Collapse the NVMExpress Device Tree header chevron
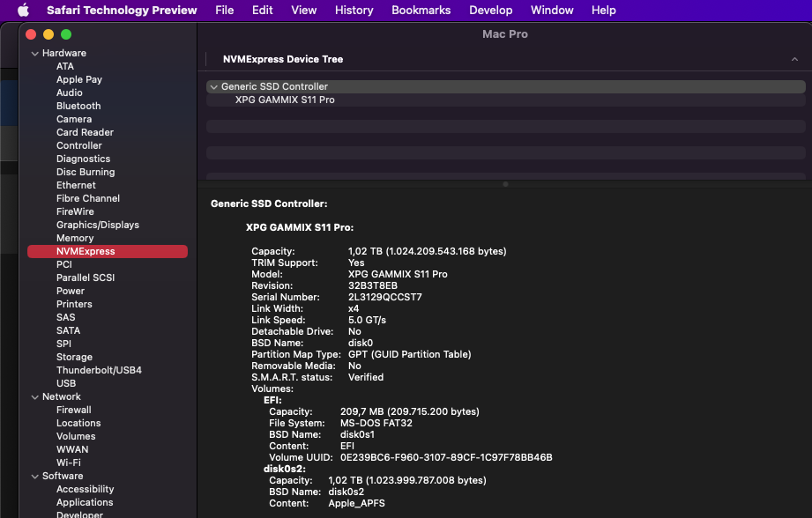This screenshot has width=812, height=518. (x=794, y=60)
